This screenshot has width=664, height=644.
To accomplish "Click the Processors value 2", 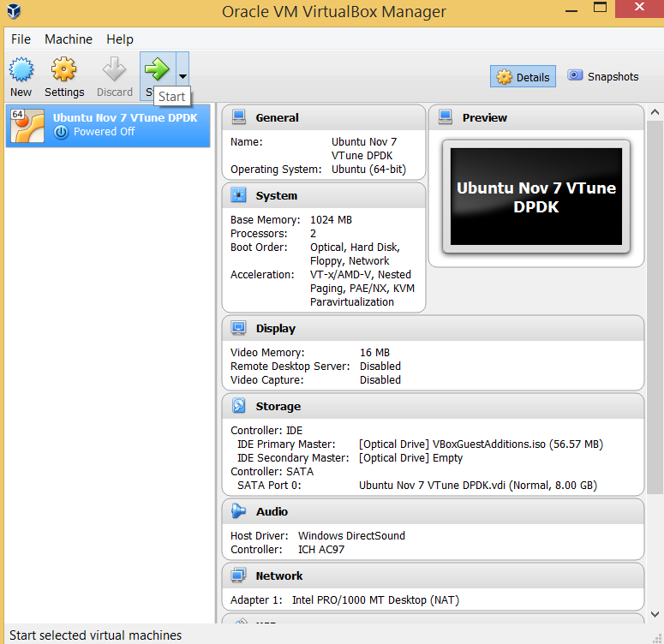I will [x=313, y=234].
